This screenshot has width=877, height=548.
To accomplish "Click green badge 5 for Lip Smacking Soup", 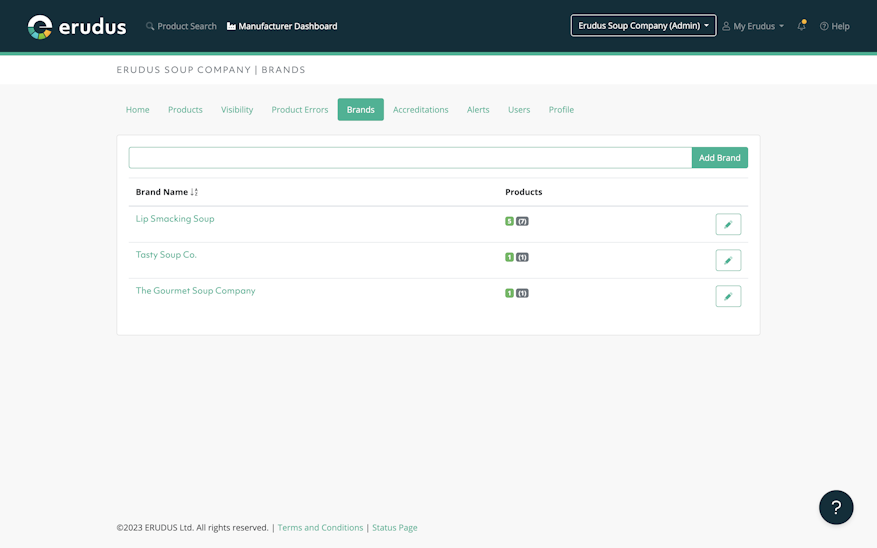I will [510, 221].
